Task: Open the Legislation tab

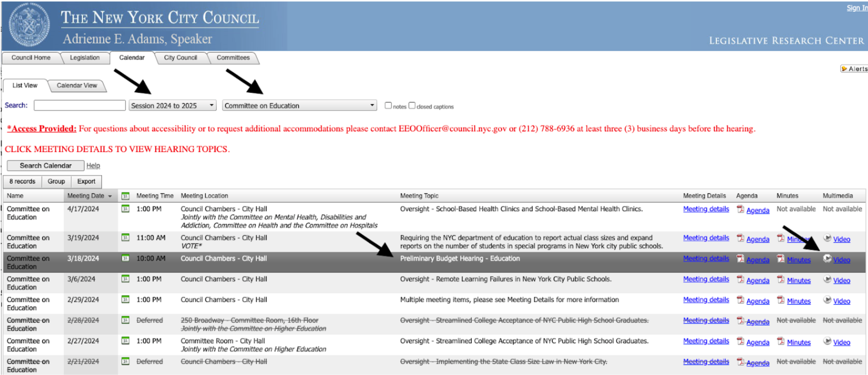Action: 85,58
